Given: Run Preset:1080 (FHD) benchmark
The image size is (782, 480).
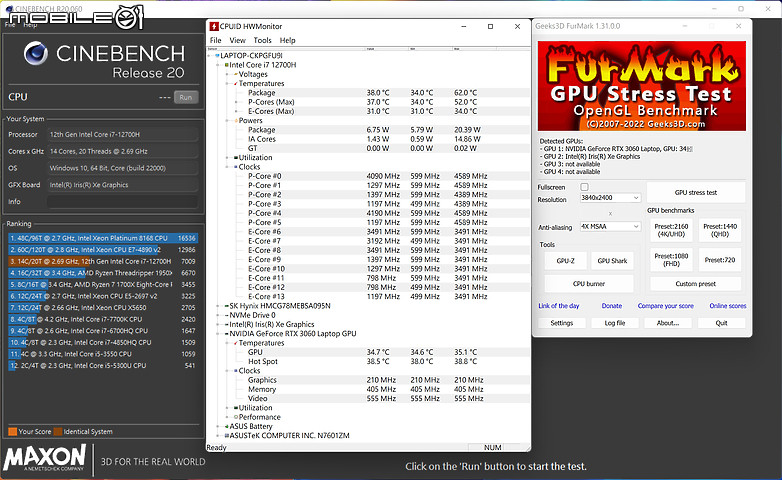Looking at the screenshot, I should point(671,260).
